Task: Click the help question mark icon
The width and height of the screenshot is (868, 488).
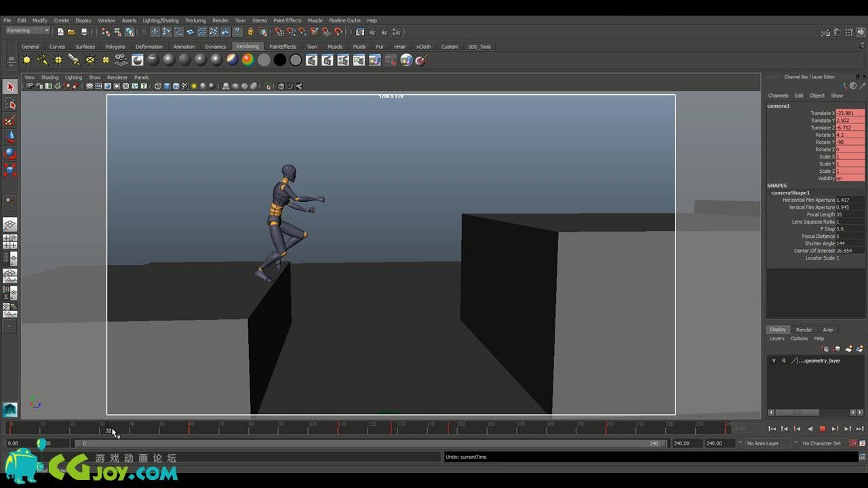Action: [x=237, y=31]
